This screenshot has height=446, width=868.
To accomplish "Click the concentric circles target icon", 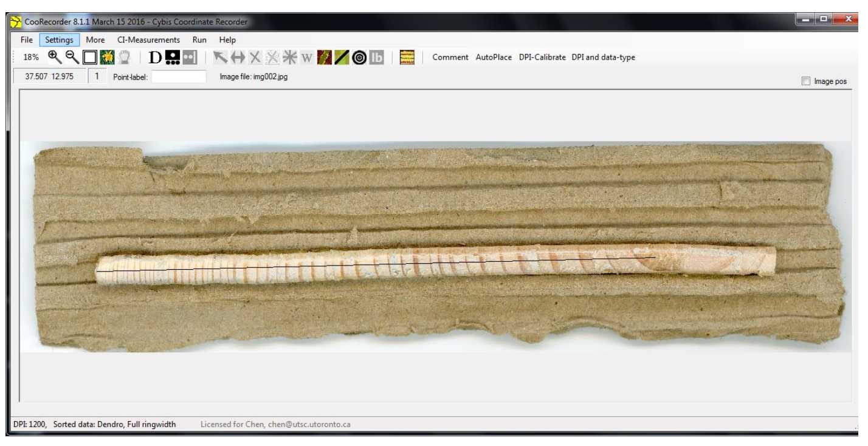I will (x=359, y=58).
